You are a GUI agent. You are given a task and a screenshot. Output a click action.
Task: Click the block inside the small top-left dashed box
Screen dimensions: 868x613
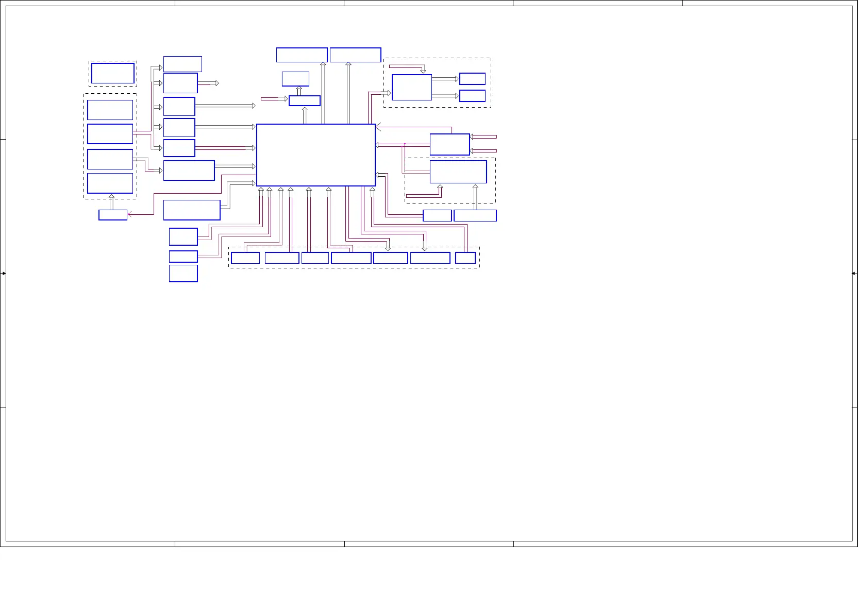(113, 73)
